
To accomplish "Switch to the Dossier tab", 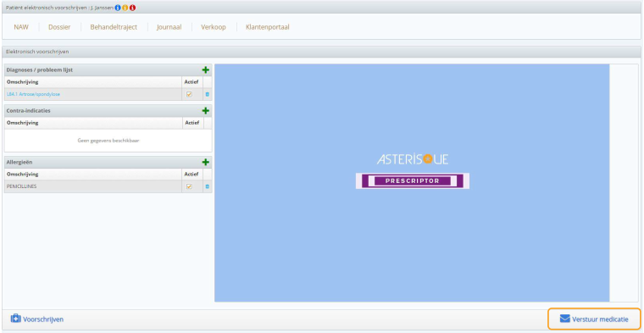I will (x=59, y=27).
